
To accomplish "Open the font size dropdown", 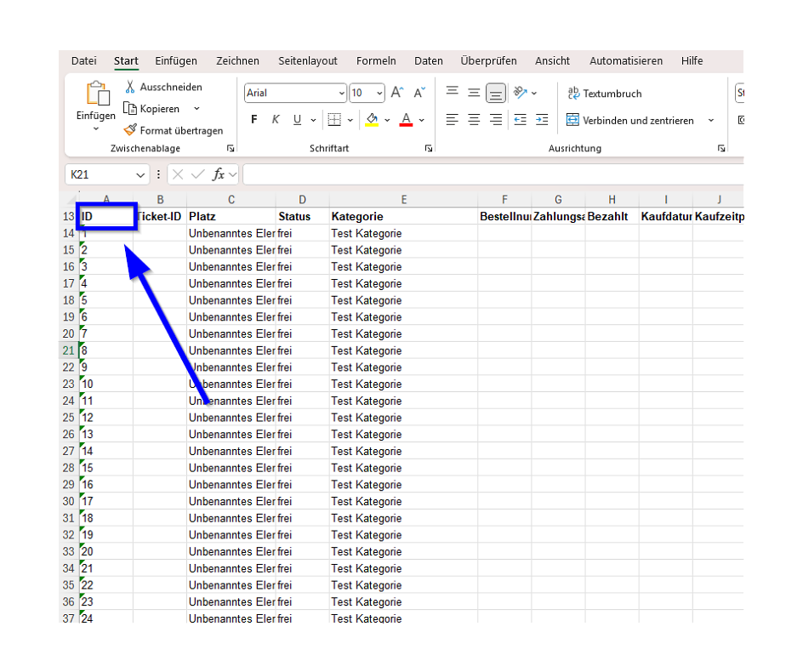I will 379,94.
